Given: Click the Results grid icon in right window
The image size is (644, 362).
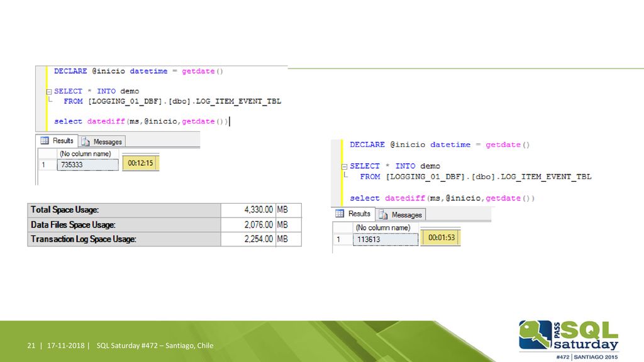Looking at the screenshot, I should [x=340, y=214].
